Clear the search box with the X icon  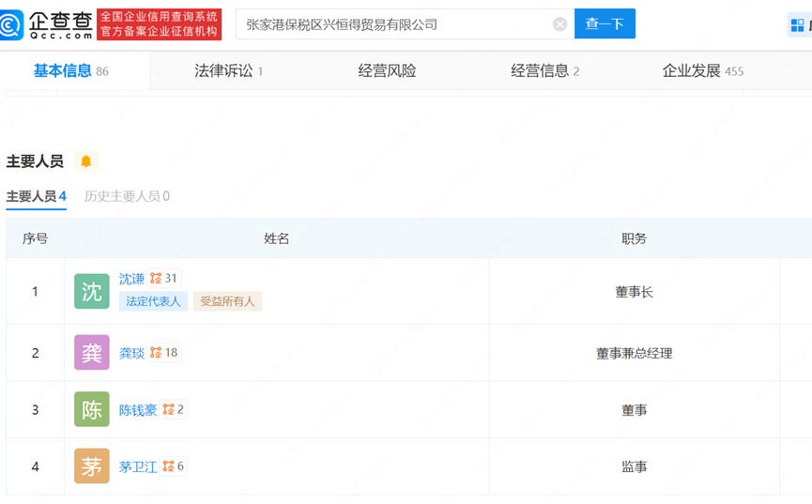point(559,24)
